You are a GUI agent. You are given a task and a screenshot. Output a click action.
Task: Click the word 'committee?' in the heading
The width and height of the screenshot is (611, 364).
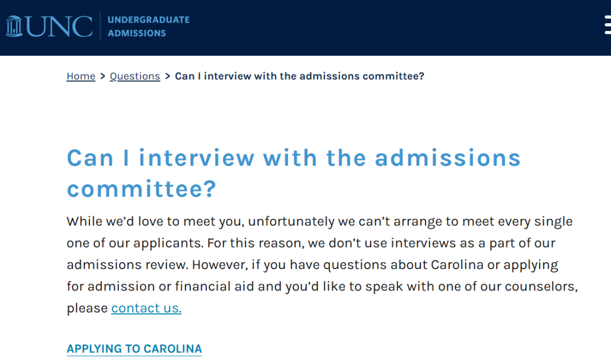141,189
